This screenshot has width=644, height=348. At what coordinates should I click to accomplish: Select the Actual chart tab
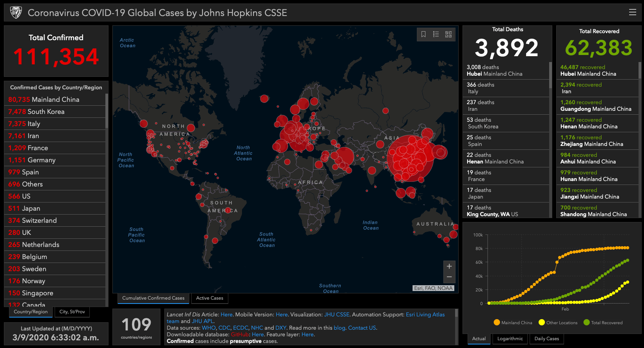(479, 339)
